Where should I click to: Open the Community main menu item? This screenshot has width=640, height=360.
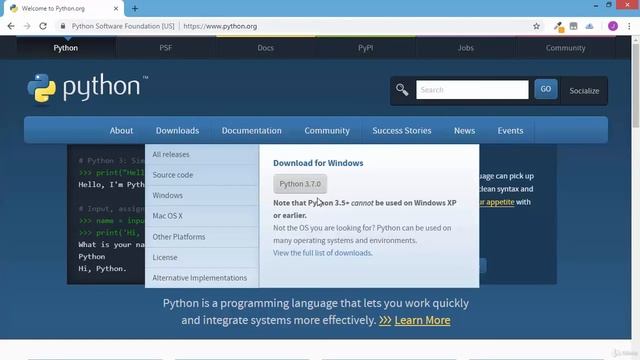pos(327,131)
